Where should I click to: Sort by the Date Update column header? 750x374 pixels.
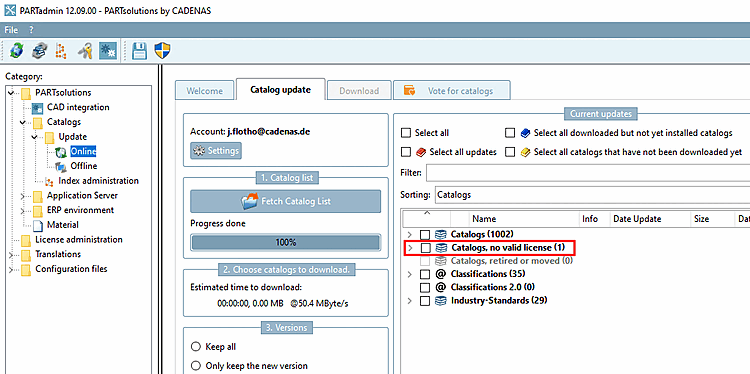tap(651, 219)
